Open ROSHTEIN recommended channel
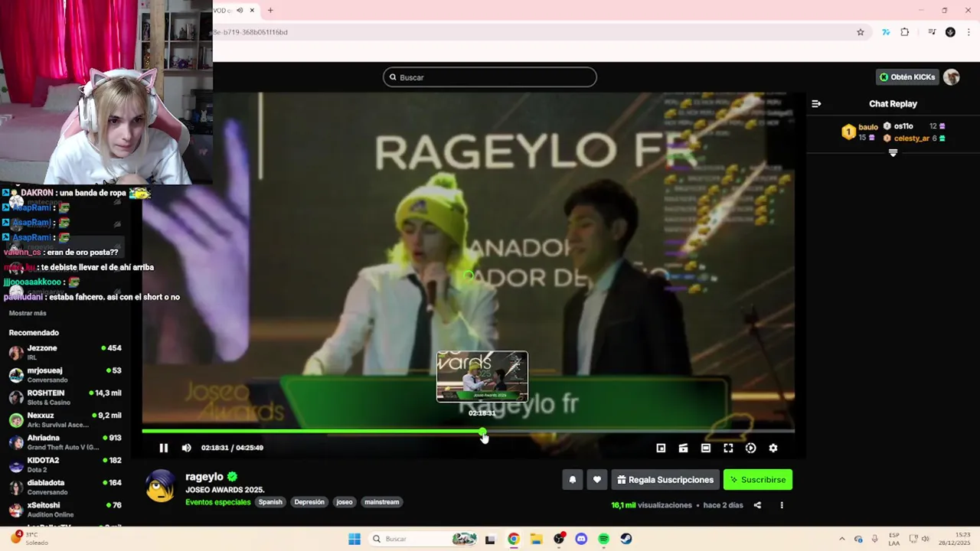Screen dimensions: 980x551 (65, 397)
